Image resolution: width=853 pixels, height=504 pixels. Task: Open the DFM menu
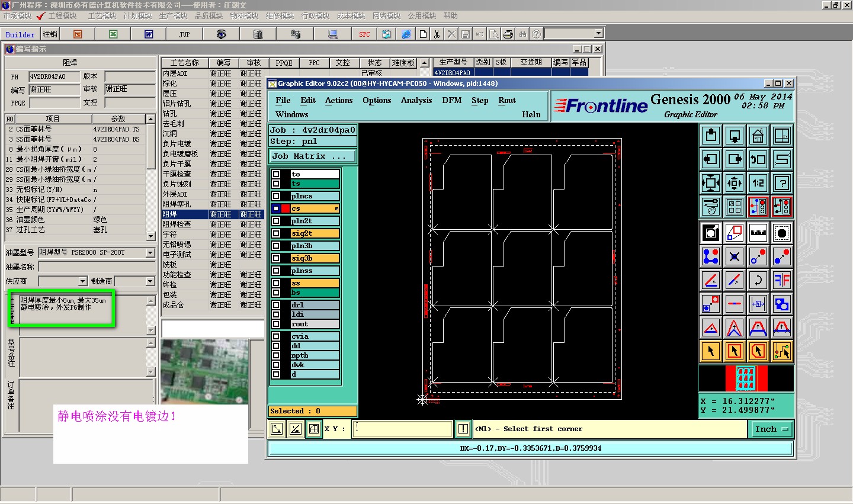pos(451,101)
